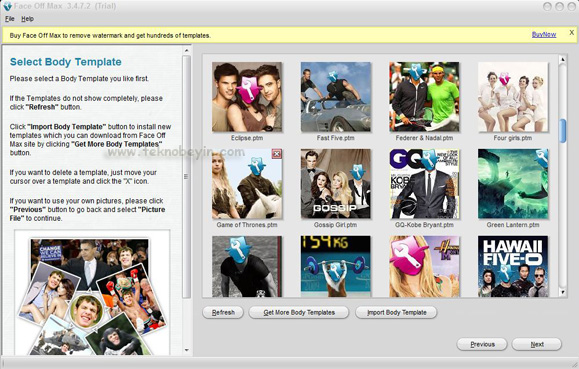The width and height of the screenshot is (579, 369).
Task: Click Get More Body Templates button
Action: [x=299, y=312]
